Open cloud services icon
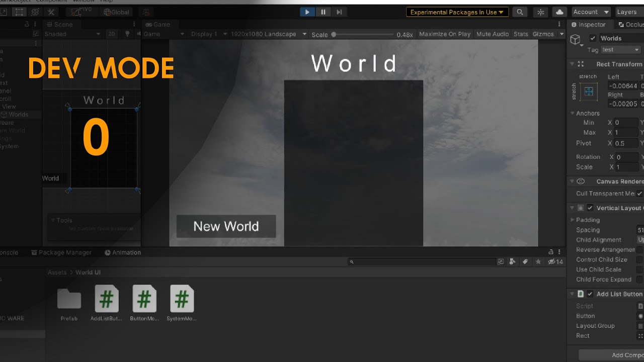The height and width of the screenshot is (362, 644). pos(559,12)
